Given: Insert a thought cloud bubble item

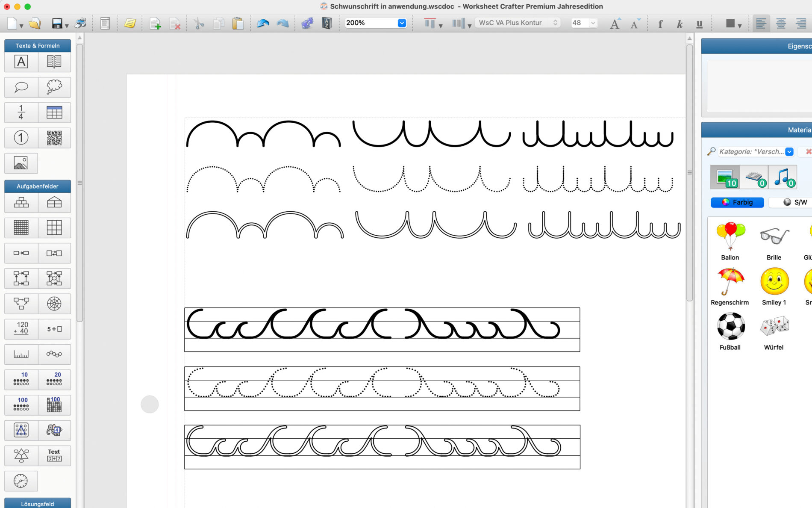Looking at the screenshot, I should click(54, 87).
